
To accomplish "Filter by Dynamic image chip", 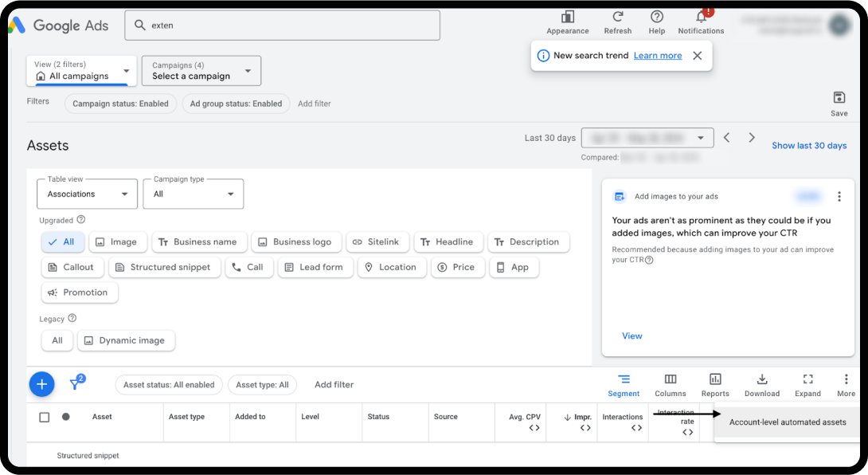I will click(126, 340).
